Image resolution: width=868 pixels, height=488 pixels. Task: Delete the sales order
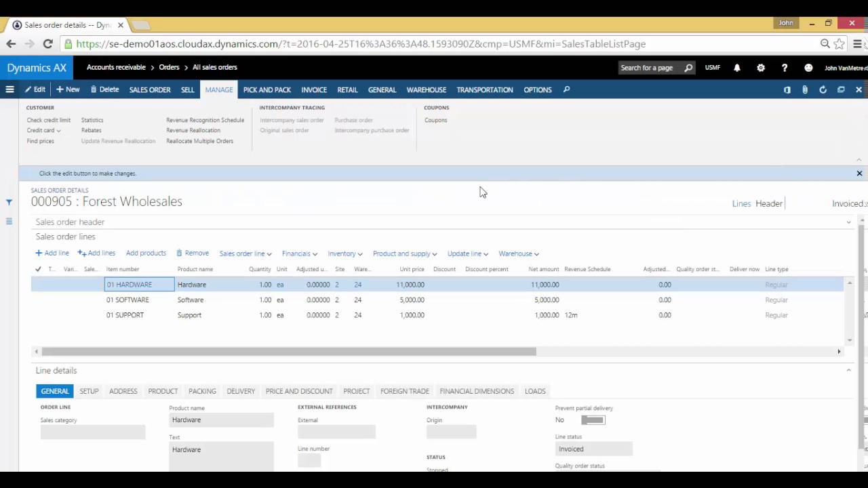(104, 89)
